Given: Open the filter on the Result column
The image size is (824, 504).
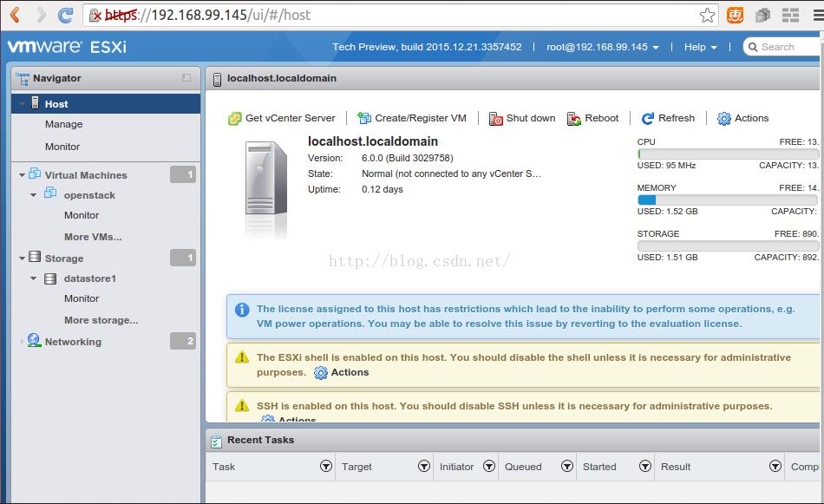Looking at the screenshot, I should coord(775,466).
